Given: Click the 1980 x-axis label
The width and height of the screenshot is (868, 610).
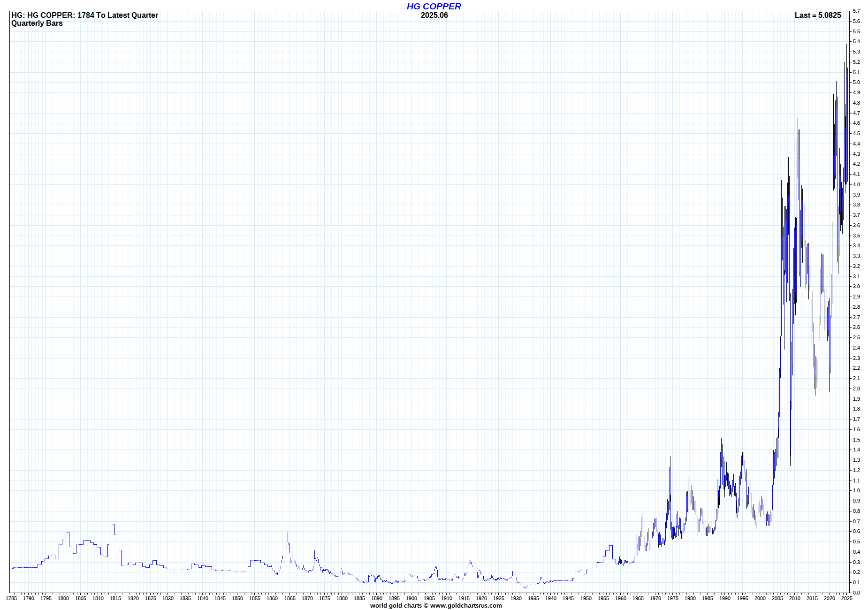Looking at the screenshot, I should point(690,598).
